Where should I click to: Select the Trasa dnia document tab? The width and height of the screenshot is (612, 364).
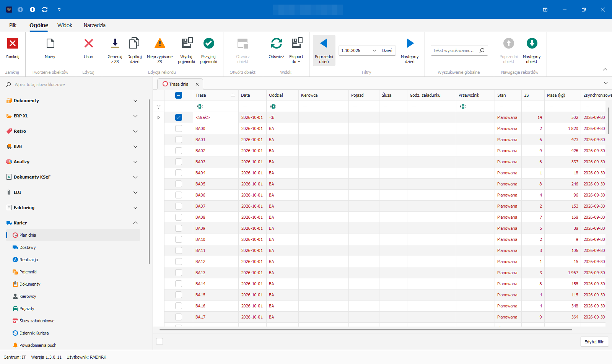click(x=179, y=84)
